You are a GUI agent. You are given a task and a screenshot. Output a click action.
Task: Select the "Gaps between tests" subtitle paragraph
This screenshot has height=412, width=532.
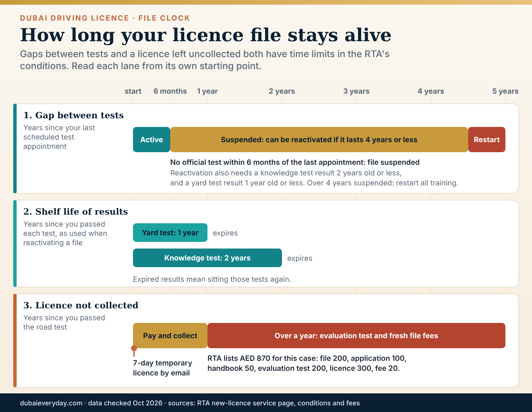pyautogui.click(x=205, y=60)
